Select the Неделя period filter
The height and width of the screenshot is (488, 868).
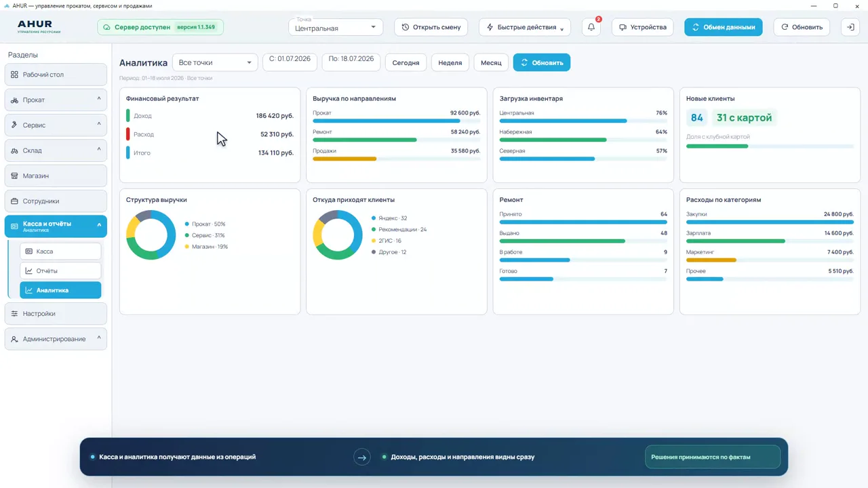point(450,62)
